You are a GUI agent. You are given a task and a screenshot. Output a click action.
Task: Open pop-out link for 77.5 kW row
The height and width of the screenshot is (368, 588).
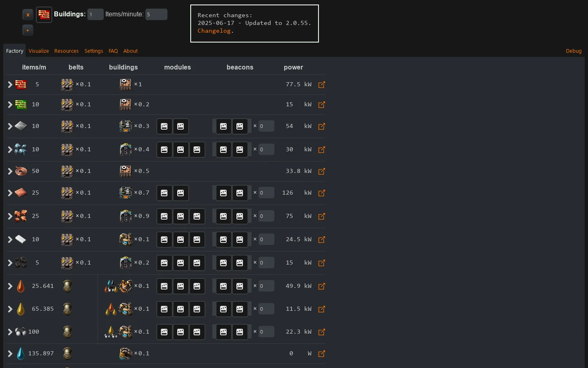click(x=322, y=85)
